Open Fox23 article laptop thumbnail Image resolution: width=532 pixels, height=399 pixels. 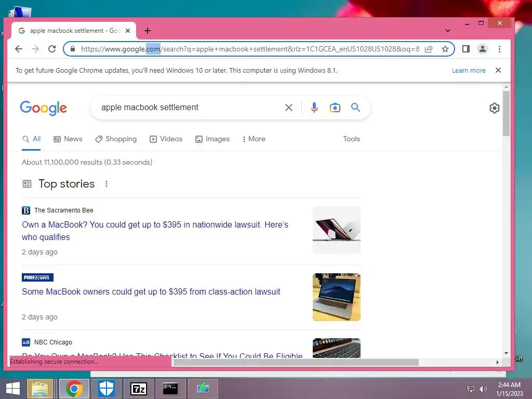pos(337,297)
